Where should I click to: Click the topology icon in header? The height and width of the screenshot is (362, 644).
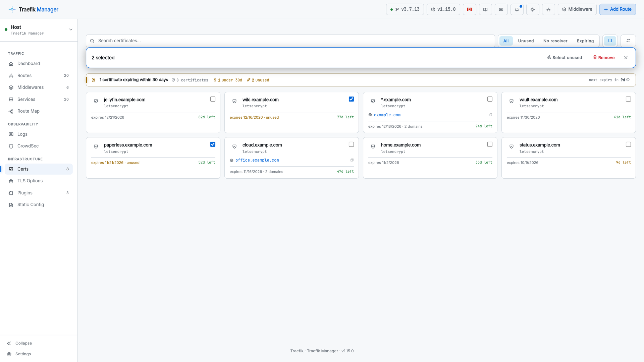(x=548, y=9)
